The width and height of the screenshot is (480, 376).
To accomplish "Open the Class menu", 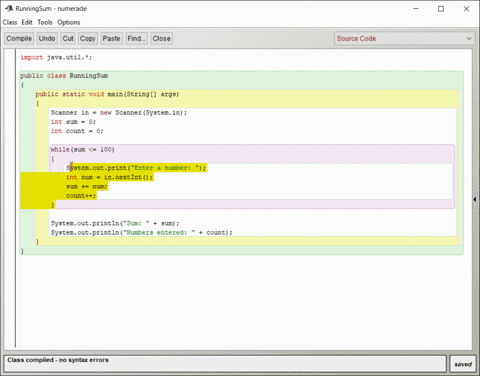I will 10,22.
